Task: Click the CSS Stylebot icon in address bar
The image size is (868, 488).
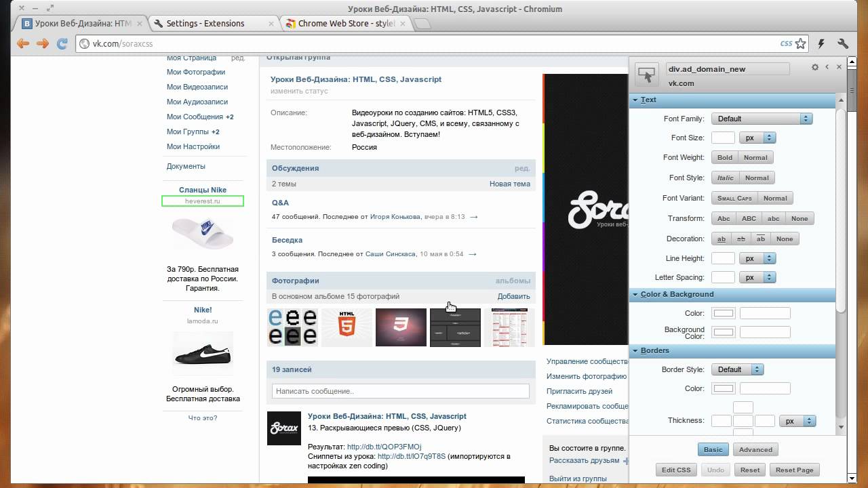Action: (x=786, y=43)
